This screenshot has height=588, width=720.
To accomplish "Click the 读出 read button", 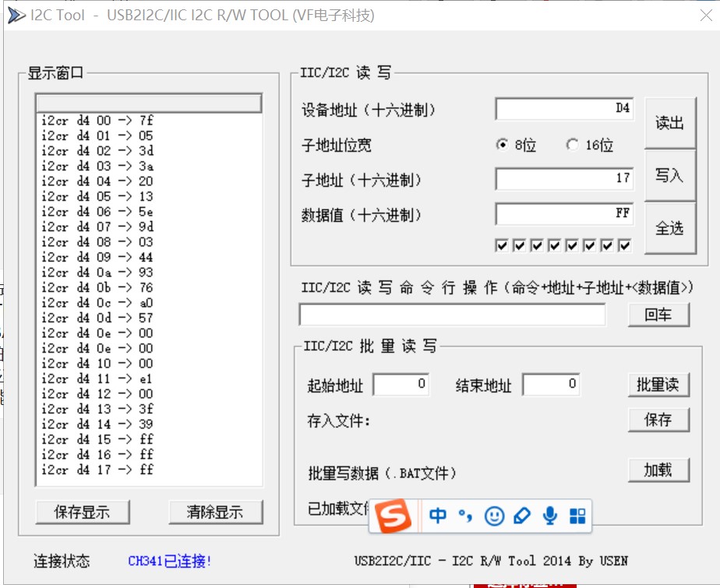I will pyautogui.click(x=670, y=123).
